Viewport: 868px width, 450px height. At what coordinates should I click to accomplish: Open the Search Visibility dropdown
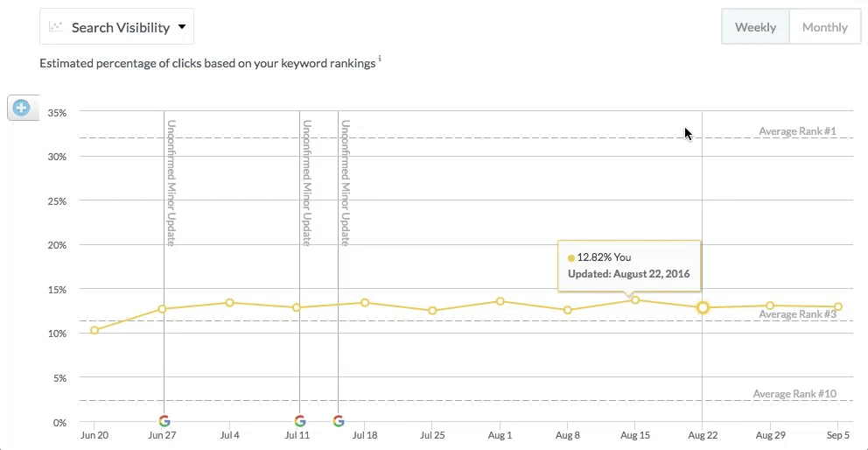click(x=117, y=27)
